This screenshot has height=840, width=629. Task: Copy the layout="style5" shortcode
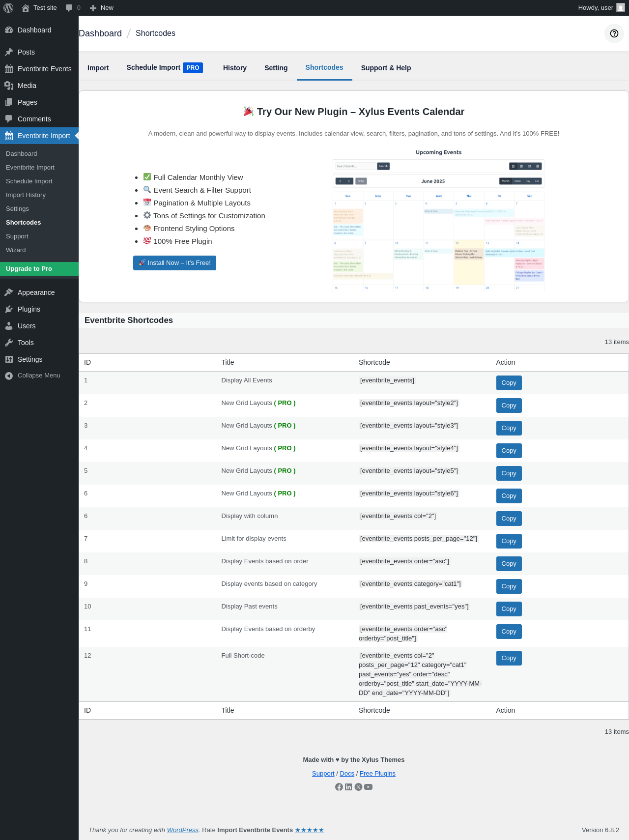tap(509, 473)
